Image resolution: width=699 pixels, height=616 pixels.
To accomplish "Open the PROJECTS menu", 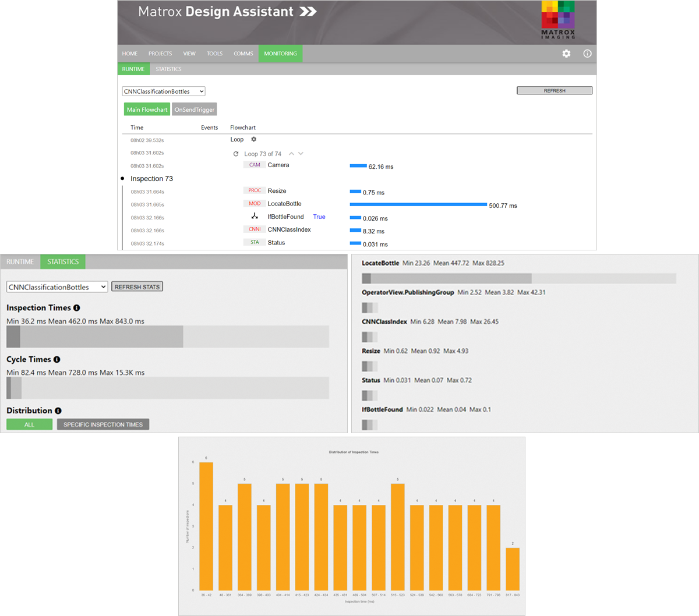I will 160,54.
